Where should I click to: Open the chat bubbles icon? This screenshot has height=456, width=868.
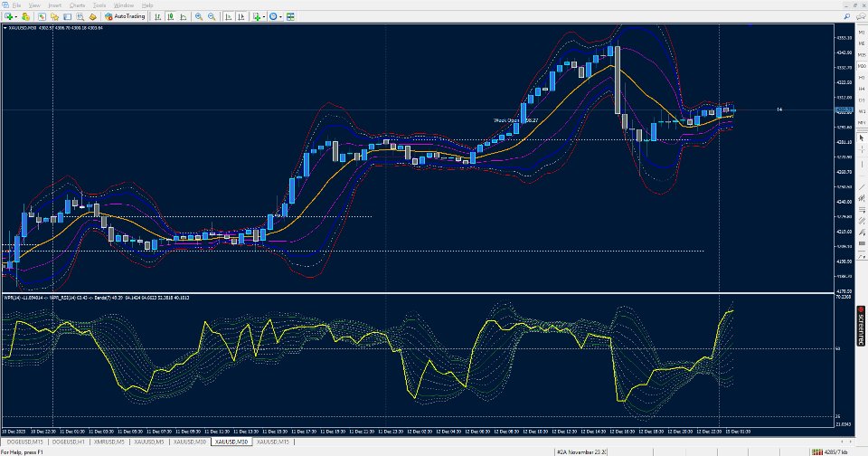point(861,16)
